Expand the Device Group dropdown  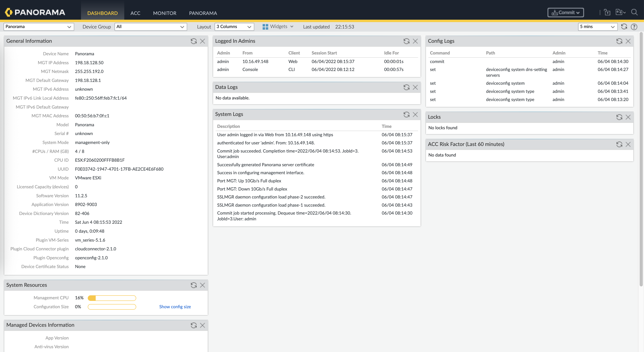point(150,27)
